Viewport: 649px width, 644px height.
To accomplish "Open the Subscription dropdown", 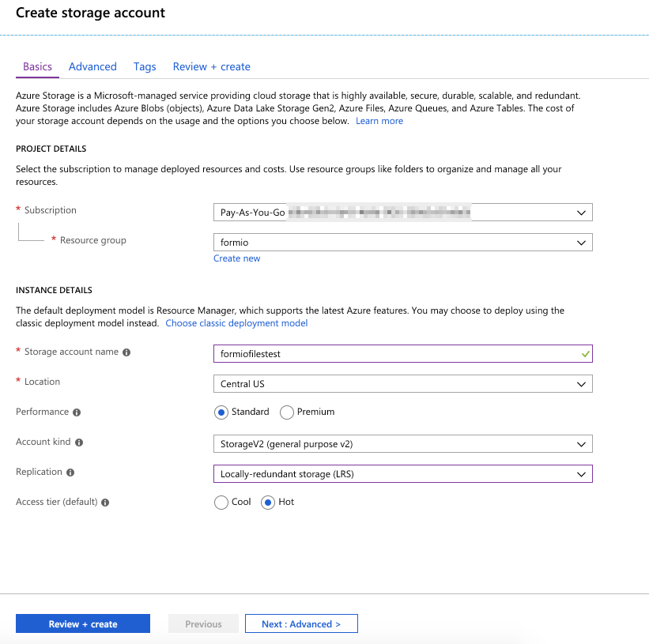I will 402,213.
